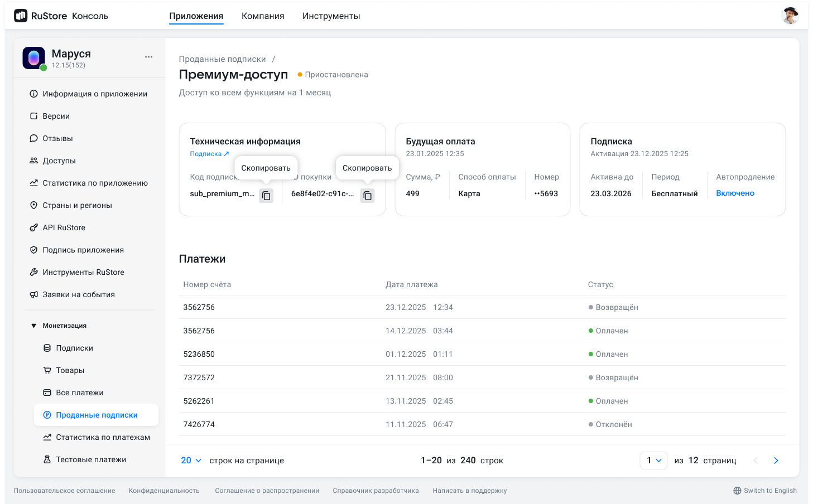Switch to the Компания tab
This screenshot has width=813, height=504.
click(263, 16)
